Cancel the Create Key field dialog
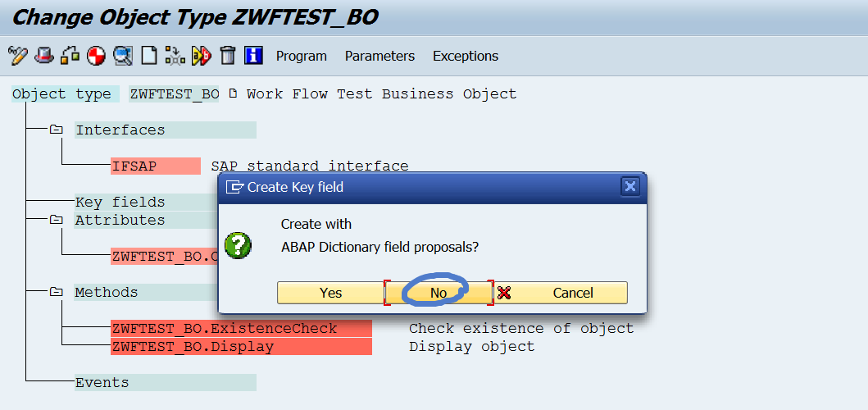Screen dimensions: 868x410 [x=562, y=293]
